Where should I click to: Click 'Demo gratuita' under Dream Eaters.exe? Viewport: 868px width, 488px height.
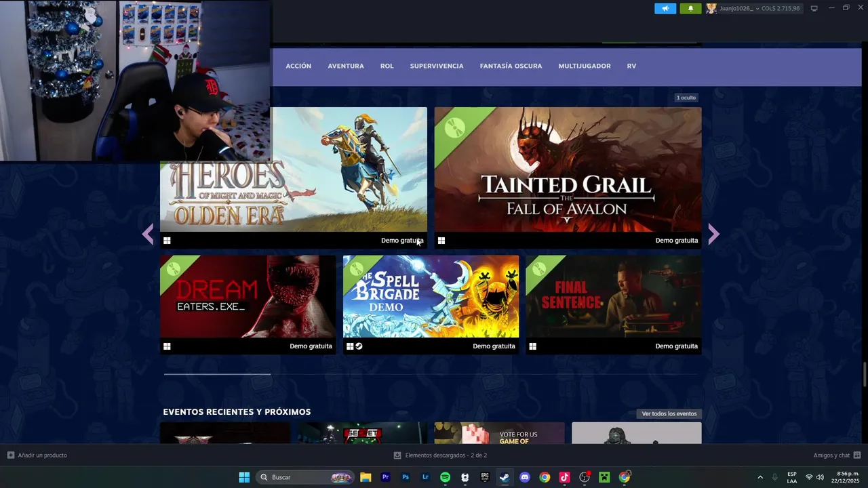coord(311,346)
